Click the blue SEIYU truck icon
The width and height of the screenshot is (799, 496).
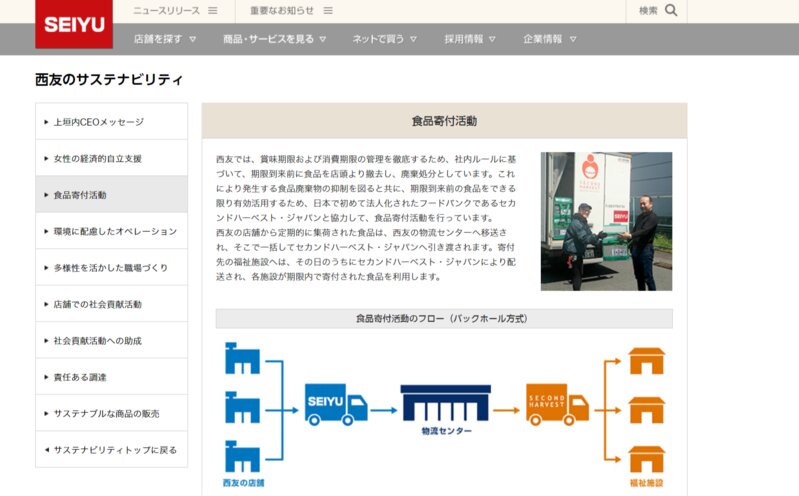tap(336, 404)
